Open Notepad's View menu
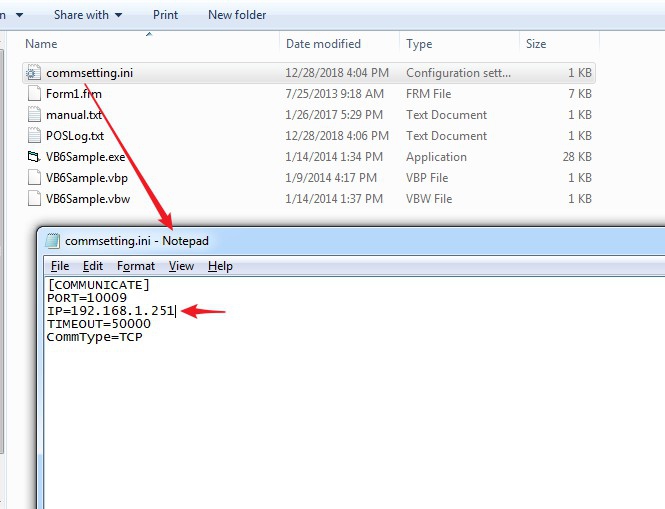665x509 pixels. [x=181, y=266]
